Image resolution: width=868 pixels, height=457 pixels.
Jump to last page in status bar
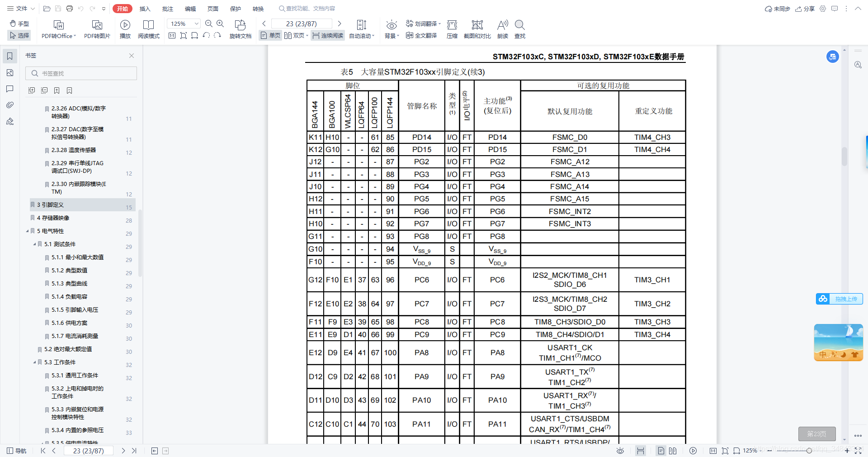(134, 451)
